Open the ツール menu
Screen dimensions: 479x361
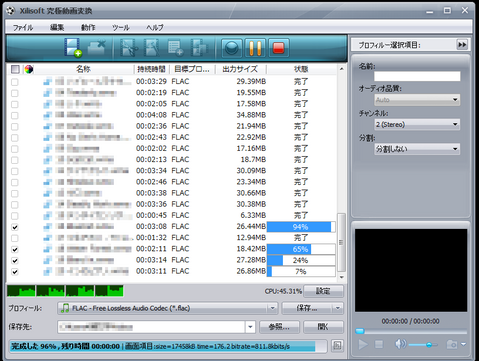point(121,27)
